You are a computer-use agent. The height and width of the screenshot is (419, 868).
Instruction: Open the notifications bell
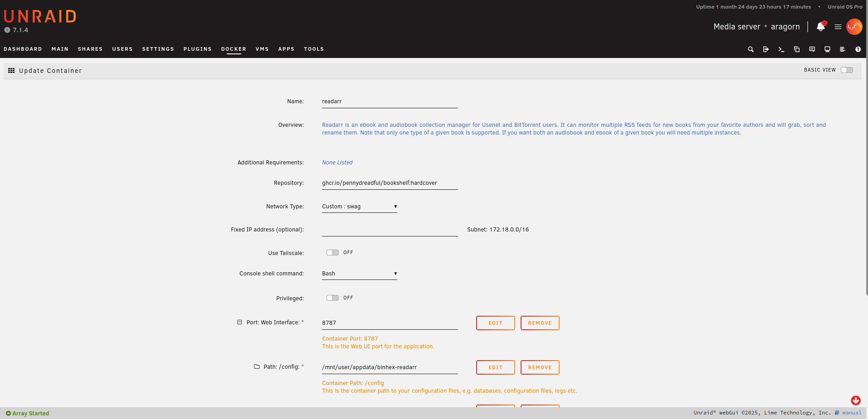(821, 27)
